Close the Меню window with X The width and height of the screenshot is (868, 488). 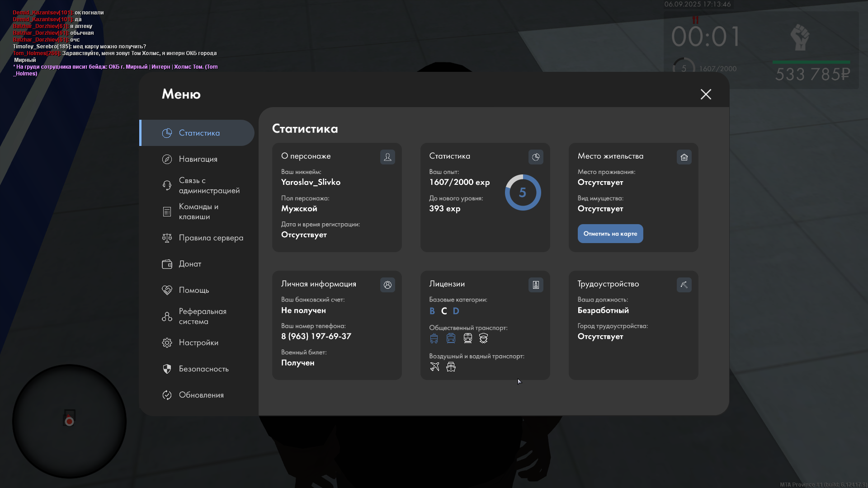pyautogui.click(x=706, y=94)
